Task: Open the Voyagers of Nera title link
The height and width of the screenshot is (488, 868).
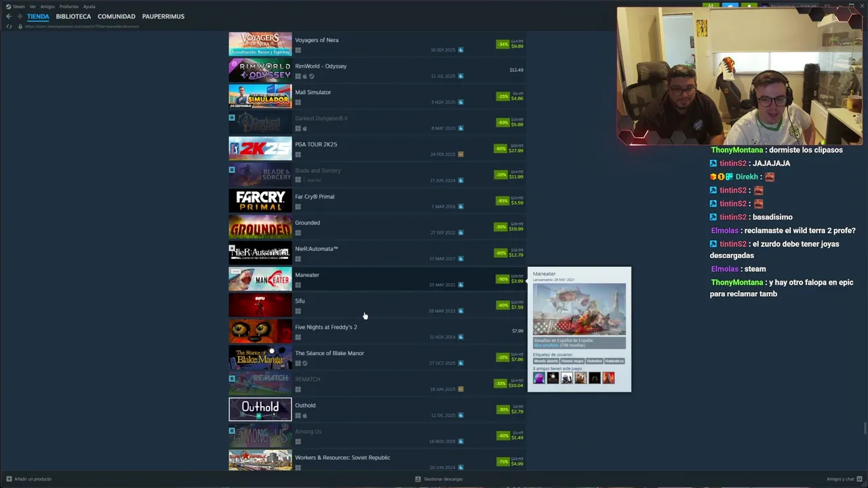Action: (317, 40)
